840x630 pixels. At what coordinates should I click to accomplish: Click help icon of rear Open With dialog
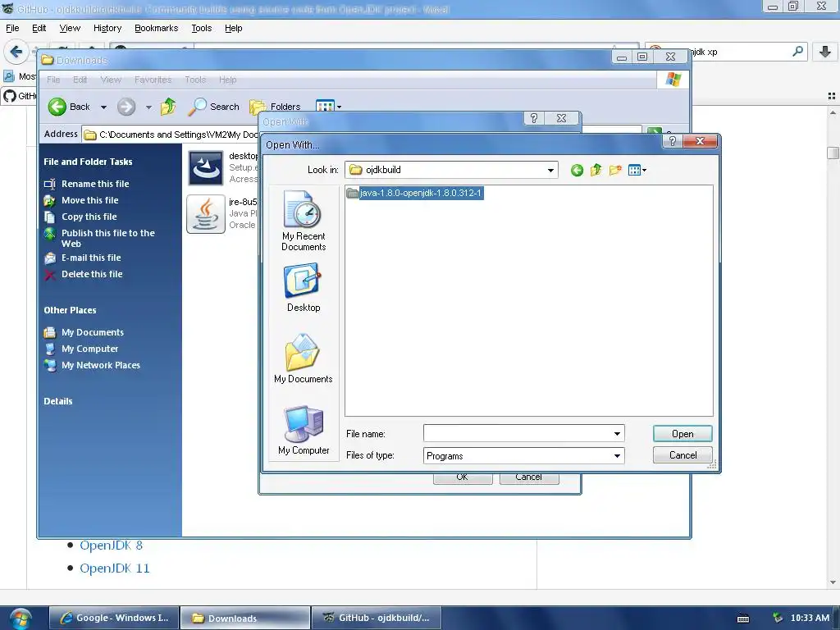click(x=533, y=118)
